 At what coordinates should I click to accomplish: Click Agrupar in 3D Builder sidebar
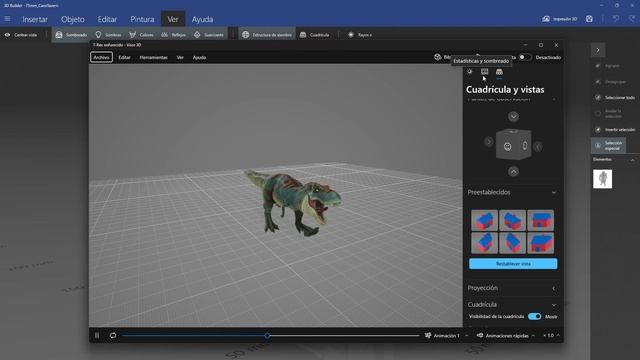pos(608,66)
